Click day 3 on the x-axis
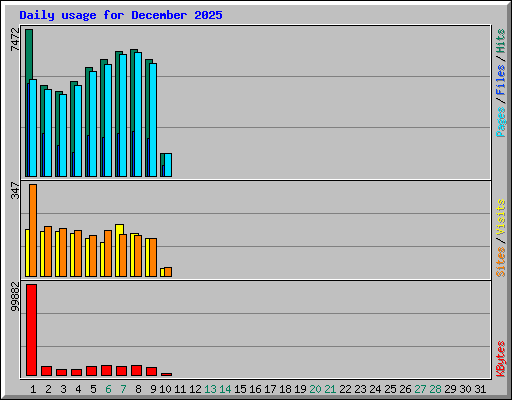The height and width of the screenshot is (400, 512). pos(63,389)
